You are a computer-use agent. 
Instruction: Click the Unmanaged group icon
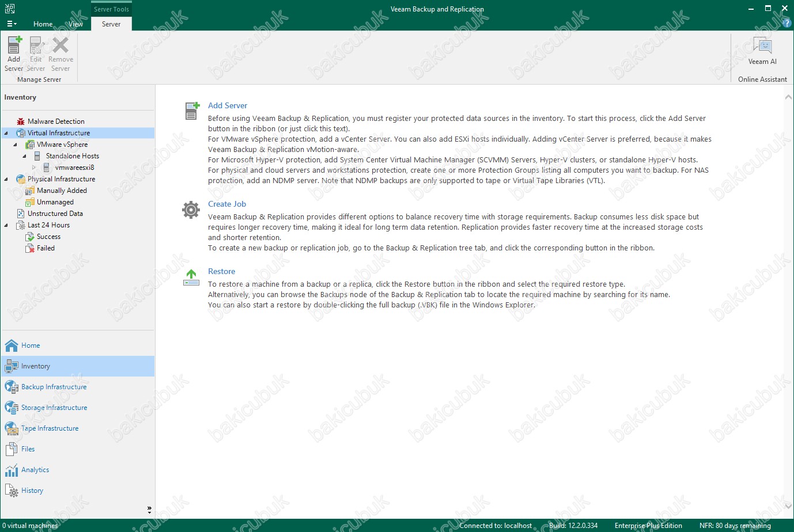point(30,202)
